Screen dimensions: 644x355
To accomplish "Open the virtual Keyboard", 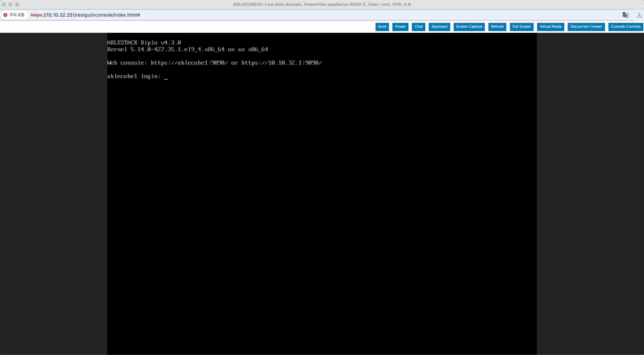I will [x=439, y=27].
